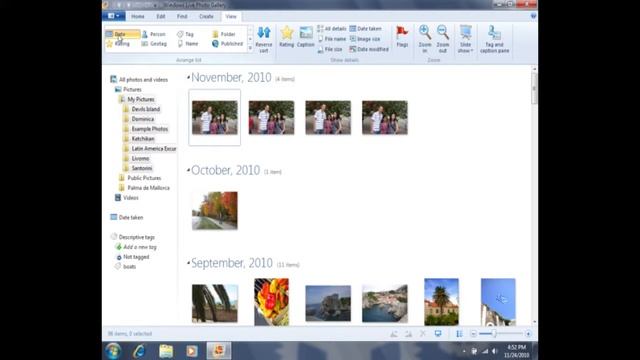Open the Edit ribbon tab

click(x=161, y=16)
